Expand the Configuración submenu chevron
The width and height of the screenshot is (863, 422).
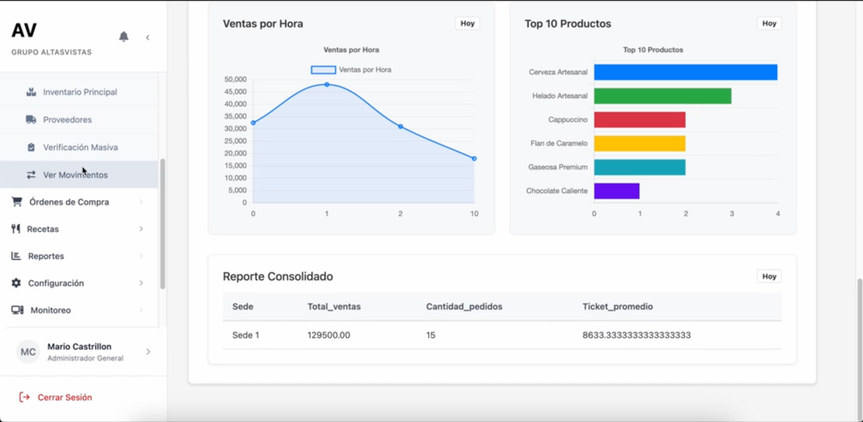click(x=141, y=283)
